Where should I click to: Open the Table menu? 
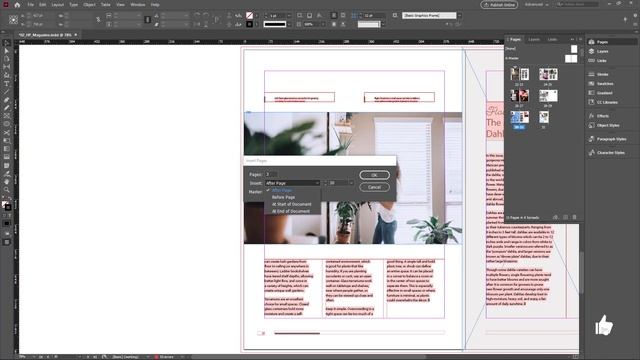click(x=105, y=5)
